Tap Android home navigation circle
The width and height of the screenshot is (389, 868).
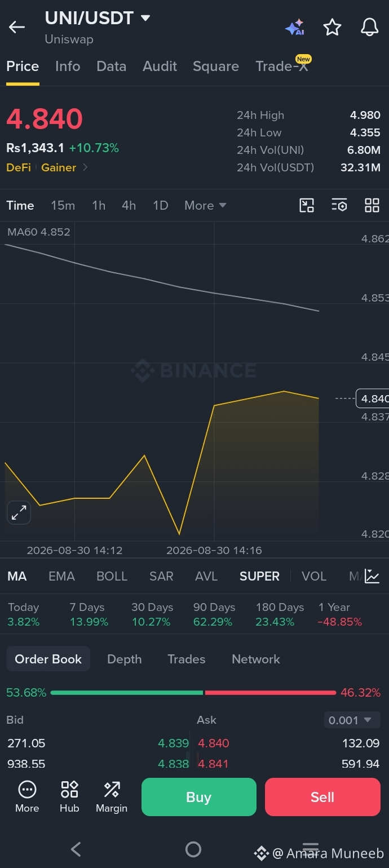click(193, 849)
